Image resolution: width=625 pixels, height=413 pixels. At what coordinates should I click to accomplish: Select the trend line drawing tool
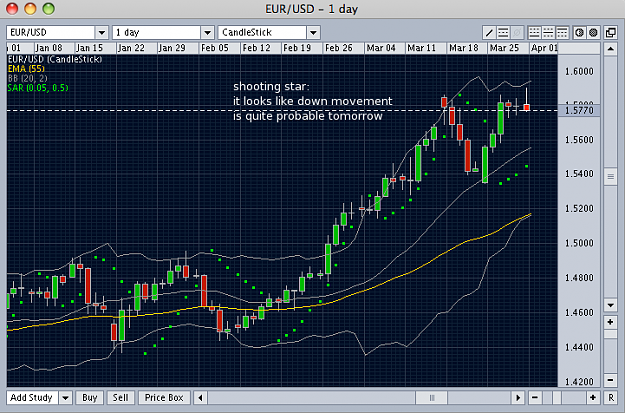[489, 33]
